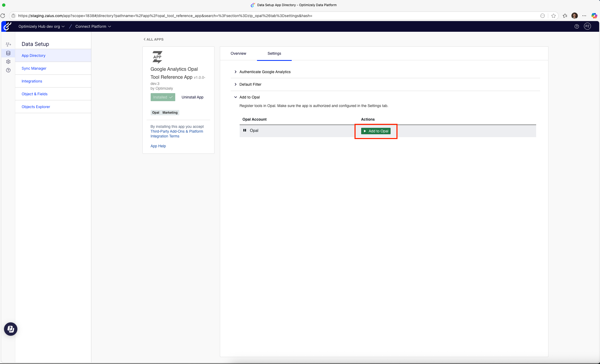600x364 pixels.
Task: Select the Data Setup database icon
Action: click(x=8, y=53)
